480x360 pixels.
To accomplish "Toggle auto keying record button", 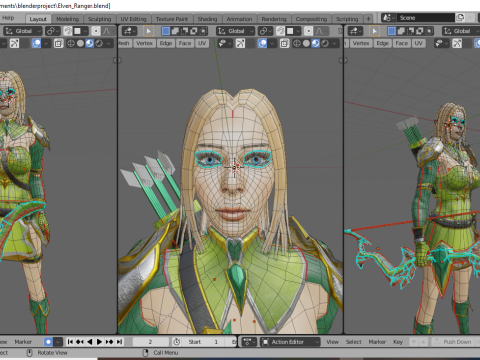I will (48, 342).
